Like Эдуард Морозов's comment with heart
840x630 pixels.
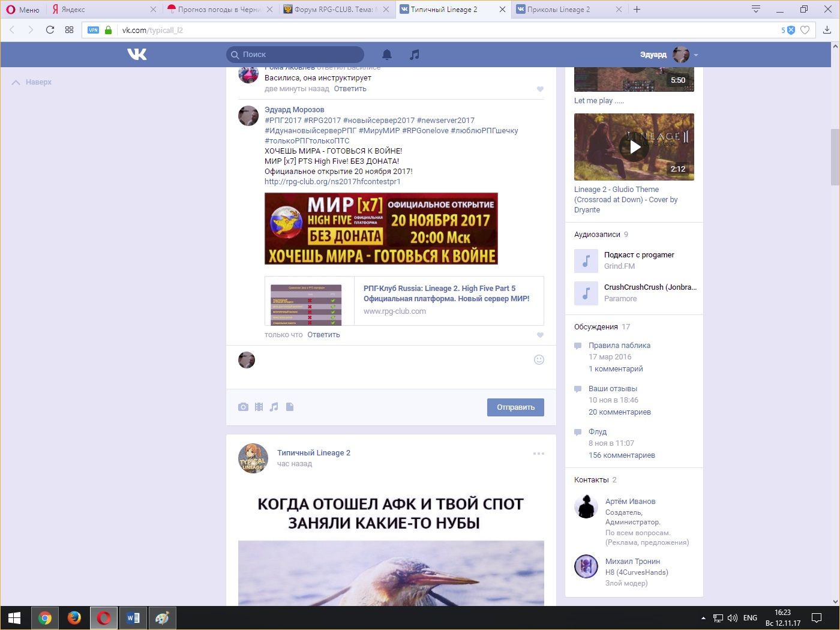(540, 335)
